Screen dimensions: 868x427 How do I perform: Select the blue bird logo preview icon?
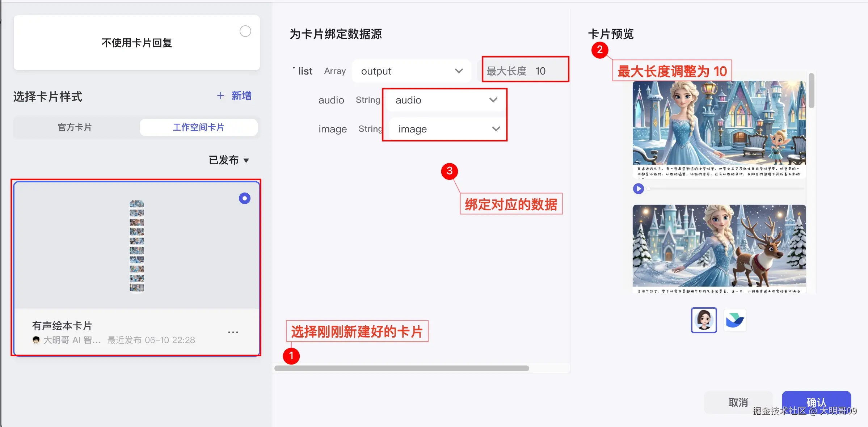point(735,320)
